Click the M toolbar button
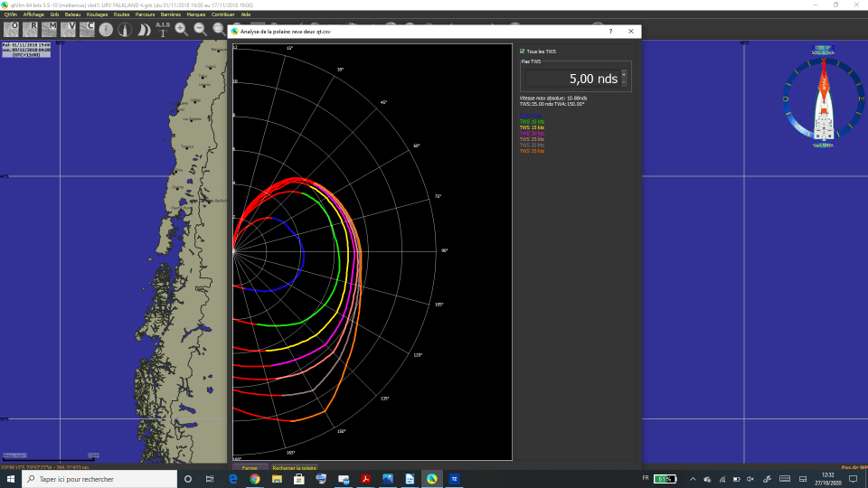868x488 pixels. (50, 29)
